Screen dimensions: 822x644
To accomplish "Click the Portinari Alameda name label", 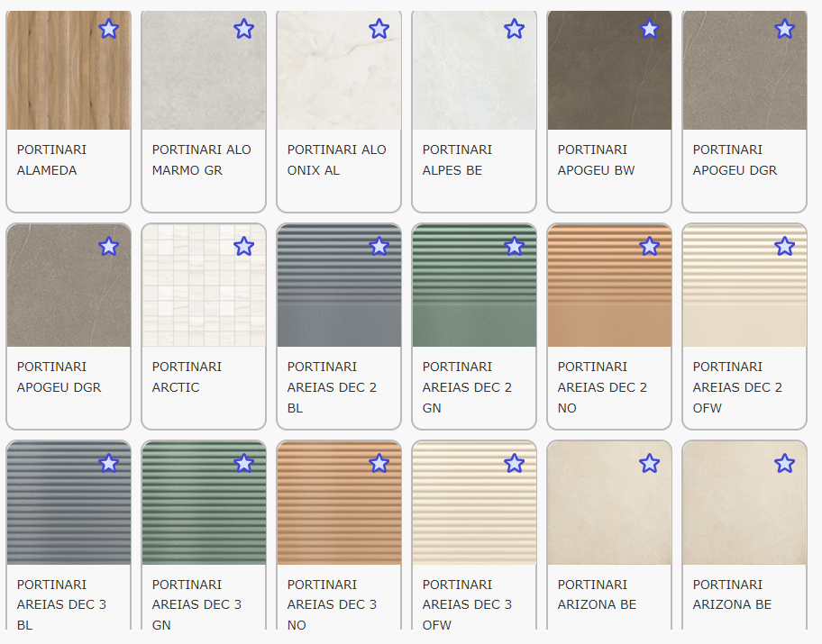I will [x=52, y=159].
